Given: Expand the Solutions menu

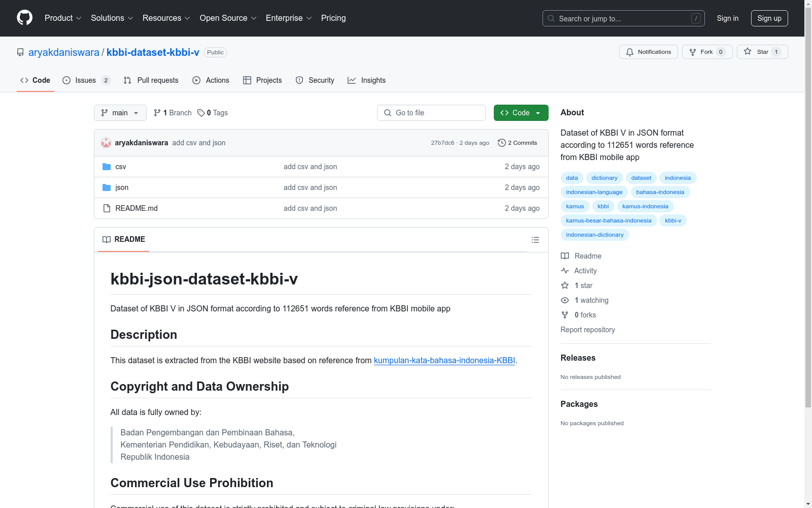Looking at the screenshot, I should coord(112,18).
